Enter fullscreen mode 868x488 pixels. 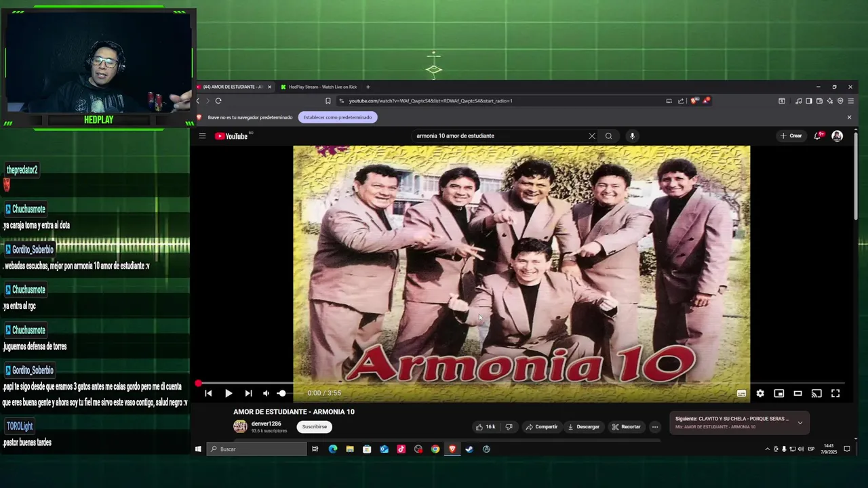835,393
